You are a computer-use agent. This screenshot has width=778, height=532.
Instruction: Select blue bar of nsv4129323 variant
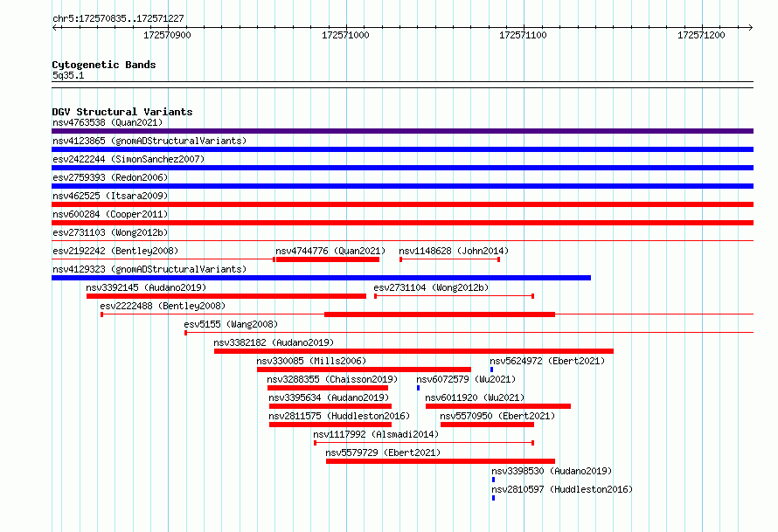[x=321, y=278]
